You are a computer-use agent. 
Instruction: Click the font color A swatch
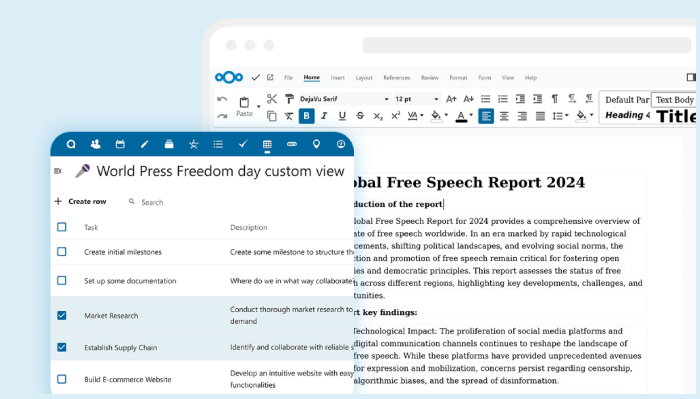point(461,116)
